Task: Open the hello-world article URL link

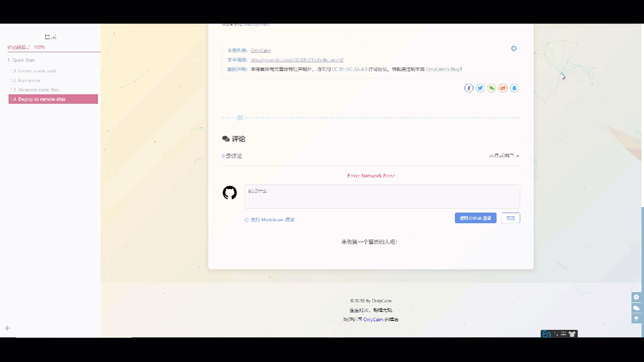Action: tap(297, 60)
